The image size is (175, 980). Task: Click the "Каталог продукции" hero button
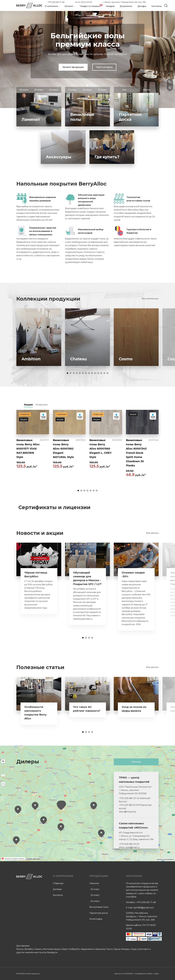(73, 67)
